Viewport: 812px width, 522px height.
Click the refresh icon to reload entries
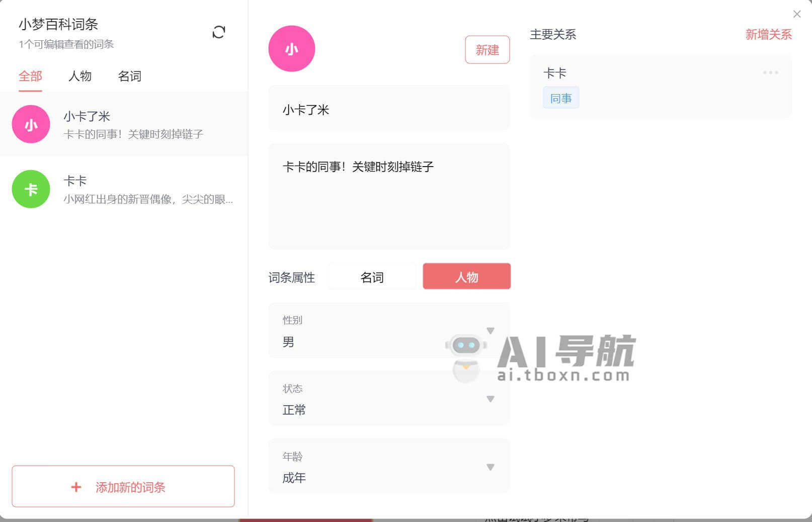tap(218, 32)
